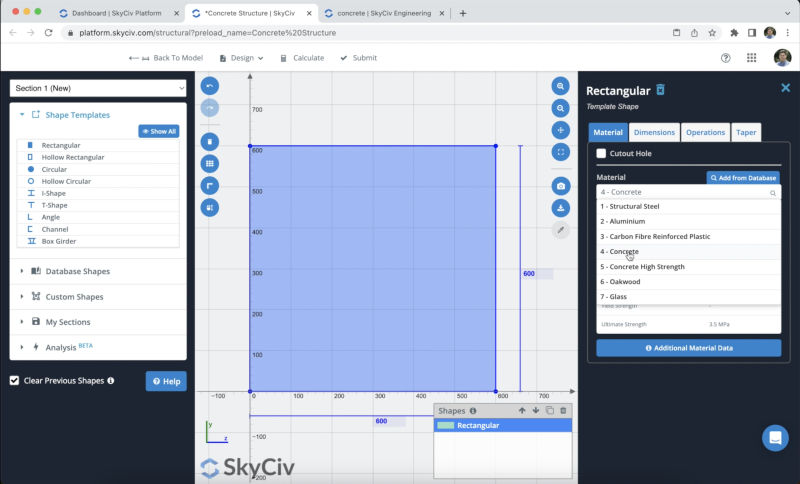Take a screenshot with camera icon
This screenshot has height=484, width=800.
[x=560, y=186]
